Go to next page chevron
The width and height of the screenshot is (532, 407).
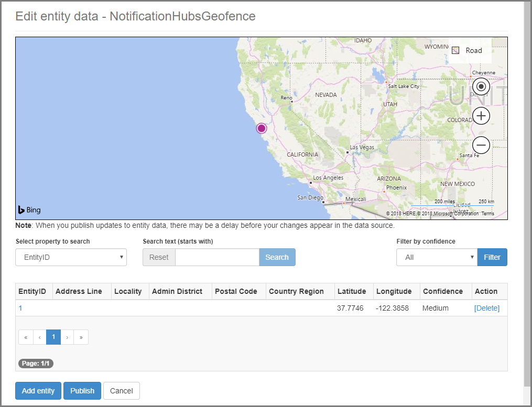coord(67,337)
